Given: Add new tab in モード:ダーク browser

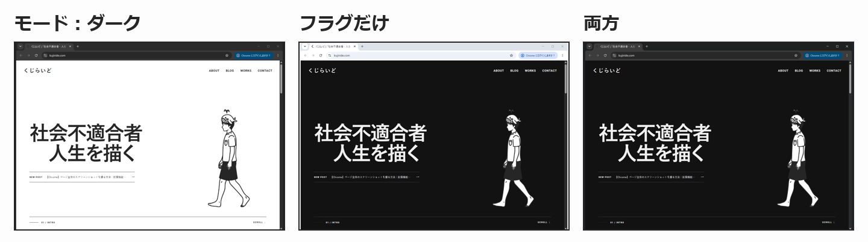Looking at the screenshot, I should tap(77, 46).
